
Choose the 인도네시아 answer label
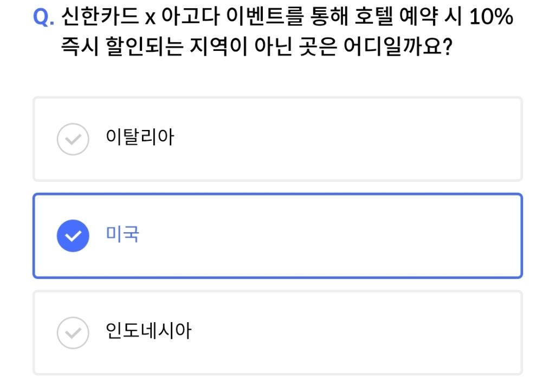[x=149, y=331]
